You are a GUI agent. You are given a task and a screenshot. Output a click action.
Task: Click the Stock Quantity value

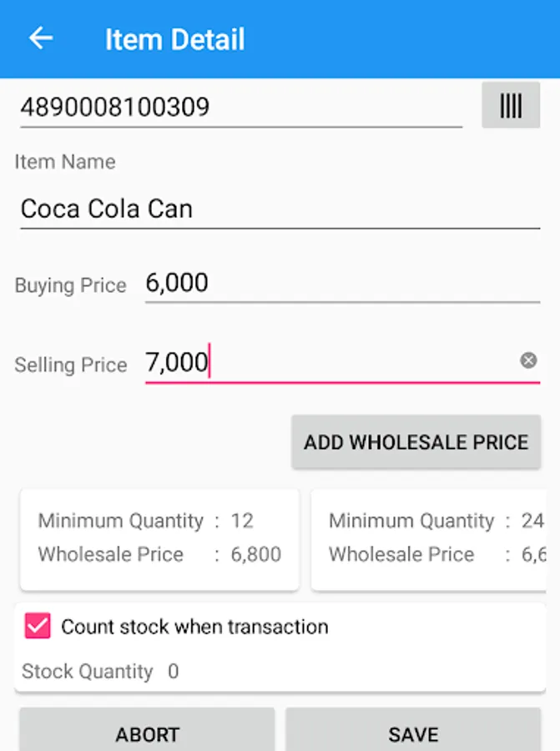click(173, 672)
